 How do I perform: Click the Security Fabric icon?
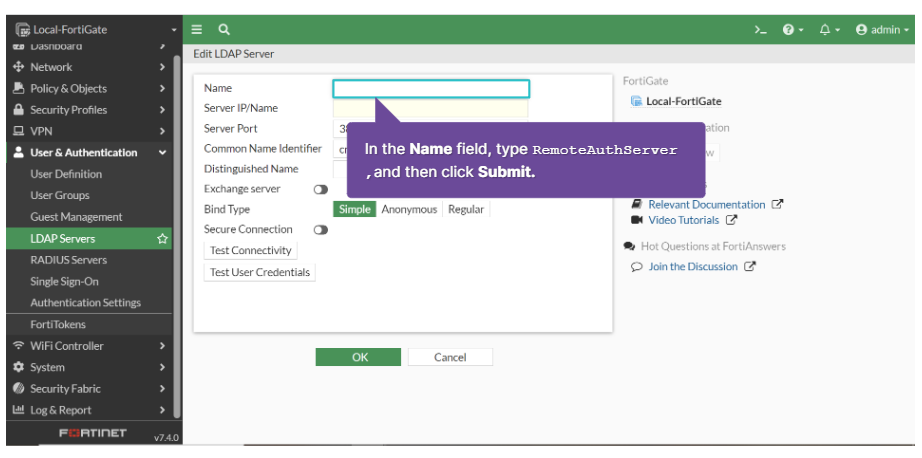point(19,389)
